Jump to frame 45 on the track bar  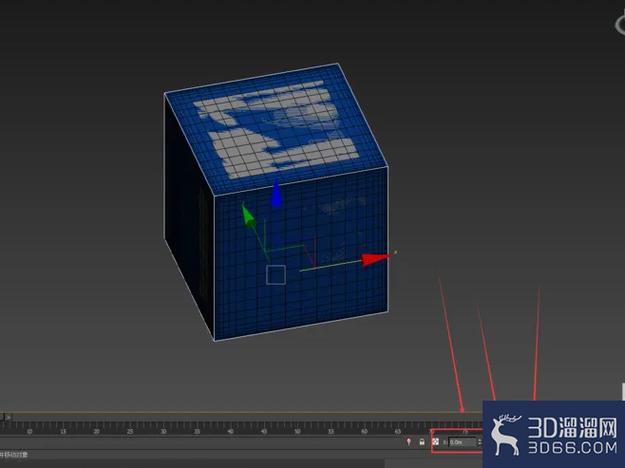click(264, 431)
